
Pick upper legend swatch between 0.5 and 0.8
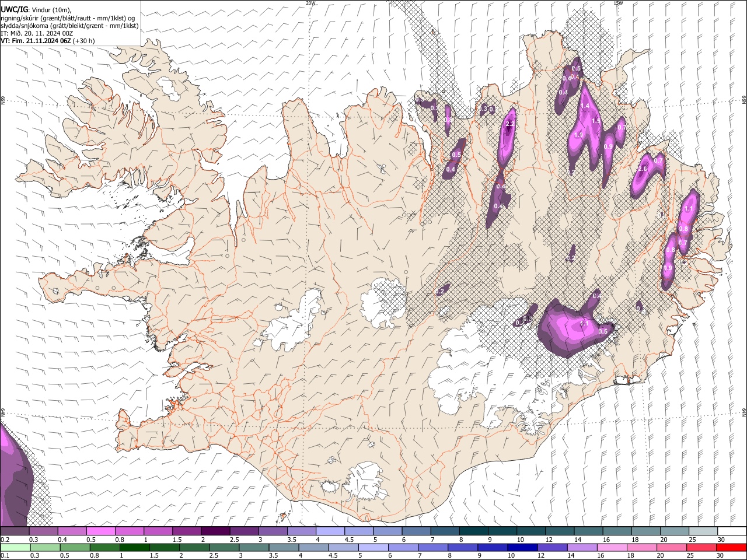tap(101, 531)
